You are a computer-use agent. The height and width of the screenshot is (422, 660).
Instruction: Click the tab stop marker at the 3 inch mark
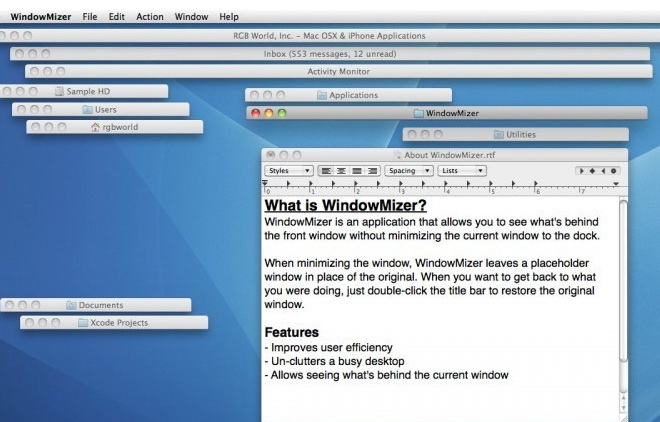401,184
